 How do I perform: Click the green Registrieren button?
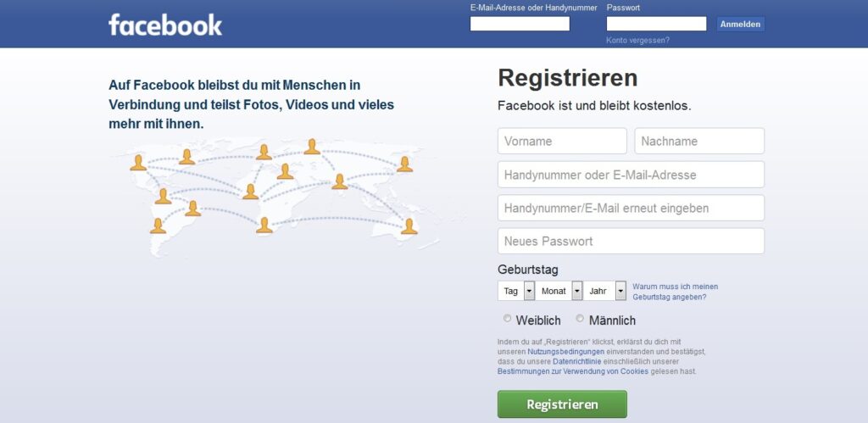coord(562,404)
